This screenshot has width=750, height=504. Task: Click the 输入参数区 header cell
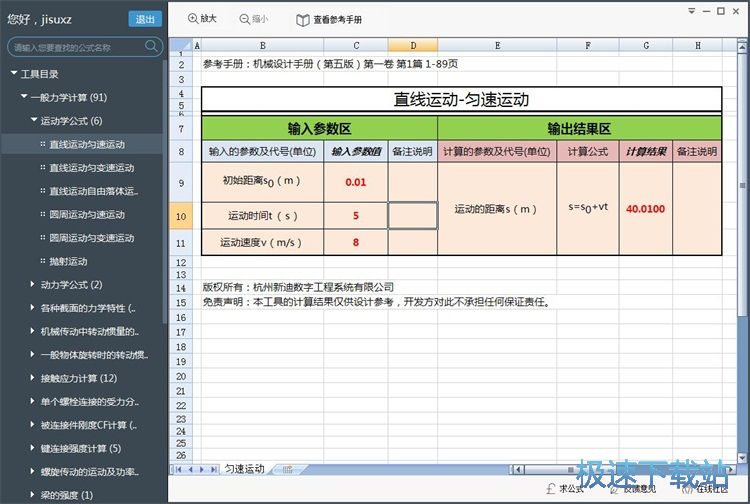click(319, 128)
